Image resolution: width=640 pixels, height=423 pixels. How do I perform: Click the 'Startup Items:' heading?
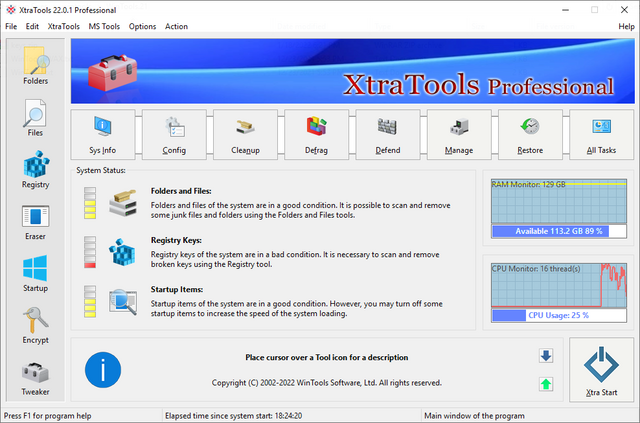click(x=177, y=289)
